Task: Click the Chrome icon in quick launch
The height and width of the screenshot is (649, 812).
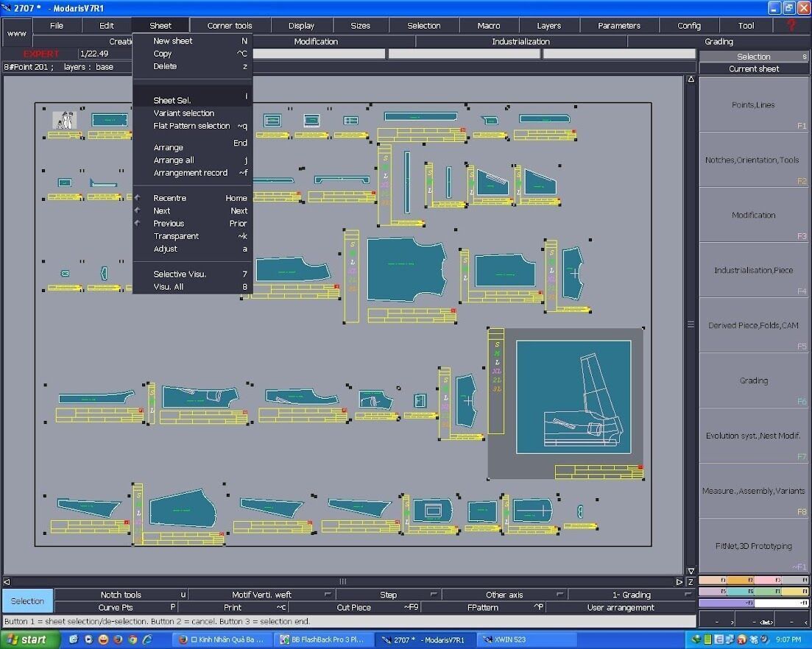Action: (133, 639)
